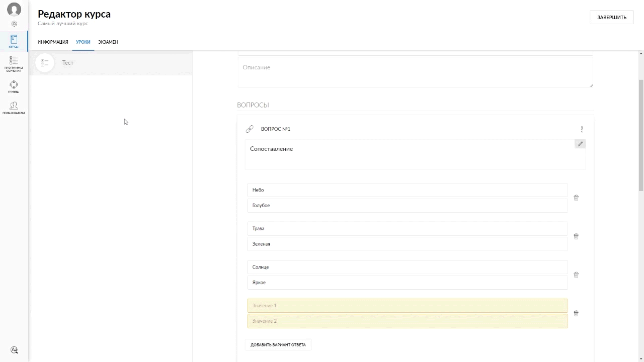Open settings via the gear icon
Viewport: 644px width, 362px height.
(14, 24)
